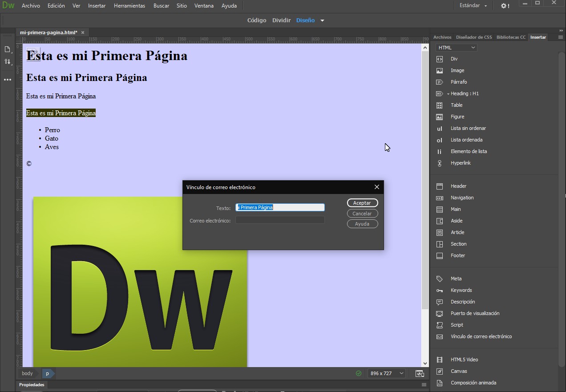Insert a Header element
566x392 pixels.
click(458, 186)
